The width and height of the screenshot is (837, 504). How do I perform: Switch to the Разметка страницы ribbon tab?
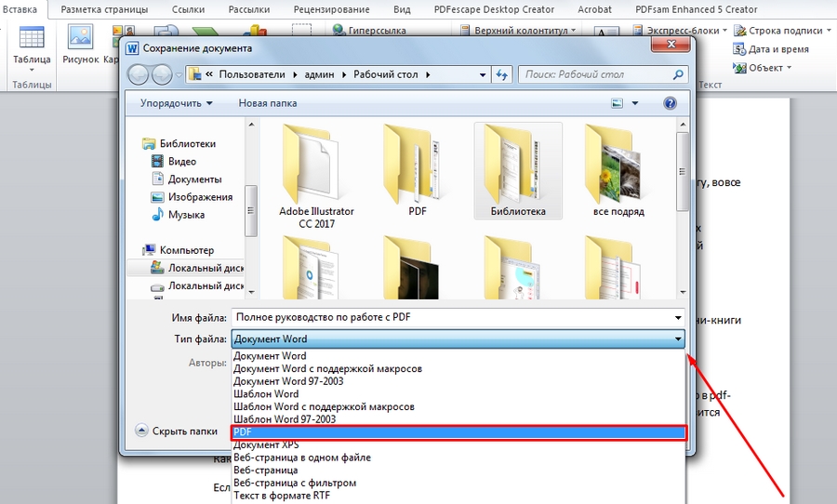point(104,9)
